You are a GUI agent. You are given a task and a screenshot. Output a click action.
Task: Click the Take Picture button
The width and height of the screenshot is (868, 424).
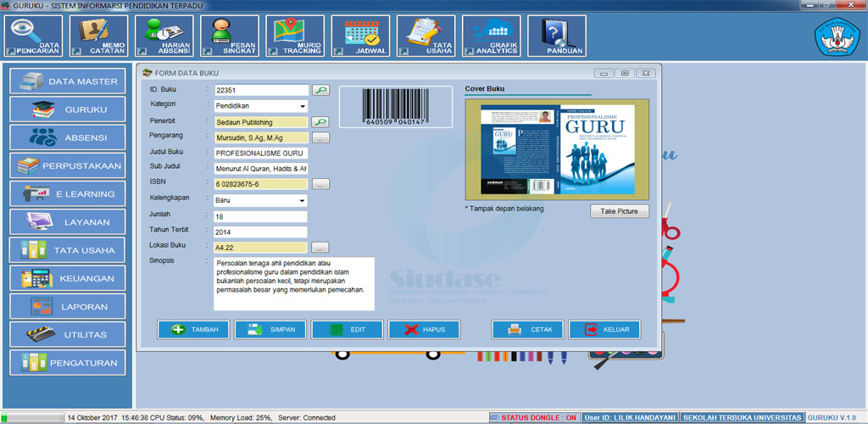(x=619, y=211)
